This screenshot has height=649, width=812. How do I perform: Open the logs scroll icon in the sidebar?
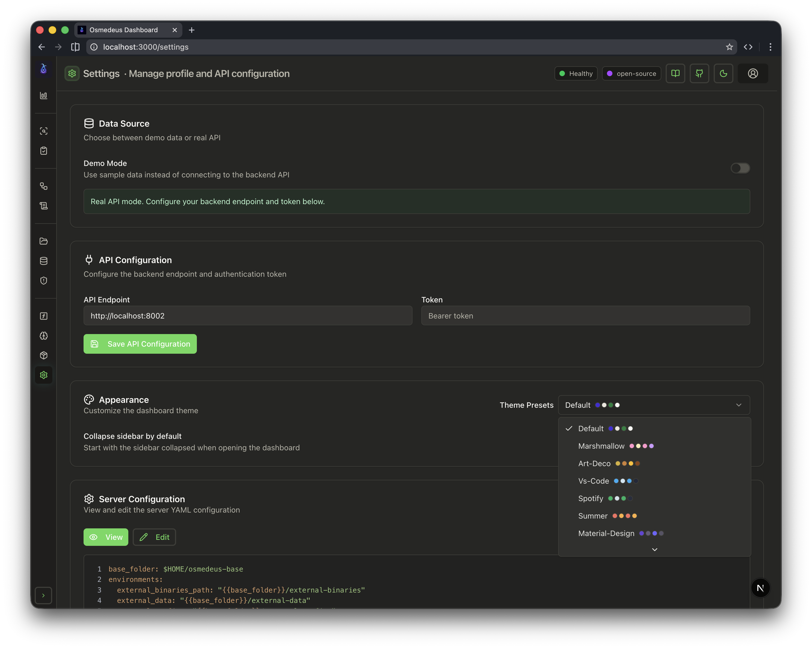coord(44,206)
